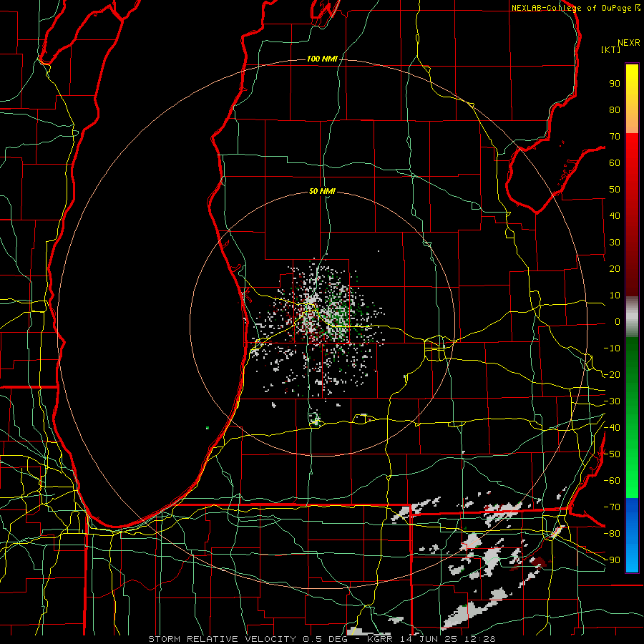Click the 50 NMI range ring label

click(322, 191)
